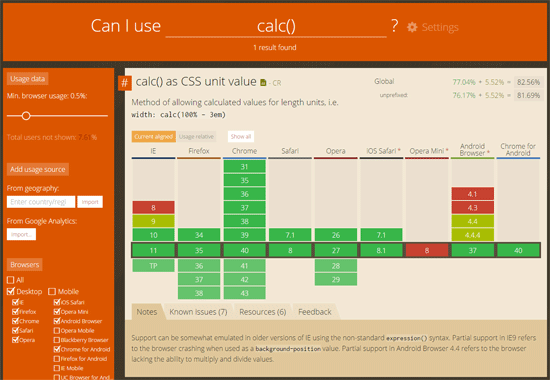The width and height of the screenshot is (550, 380).
Task: Check the Blackberry Browser checkbox
Action: pyautogui.click(x=57, y=340)
